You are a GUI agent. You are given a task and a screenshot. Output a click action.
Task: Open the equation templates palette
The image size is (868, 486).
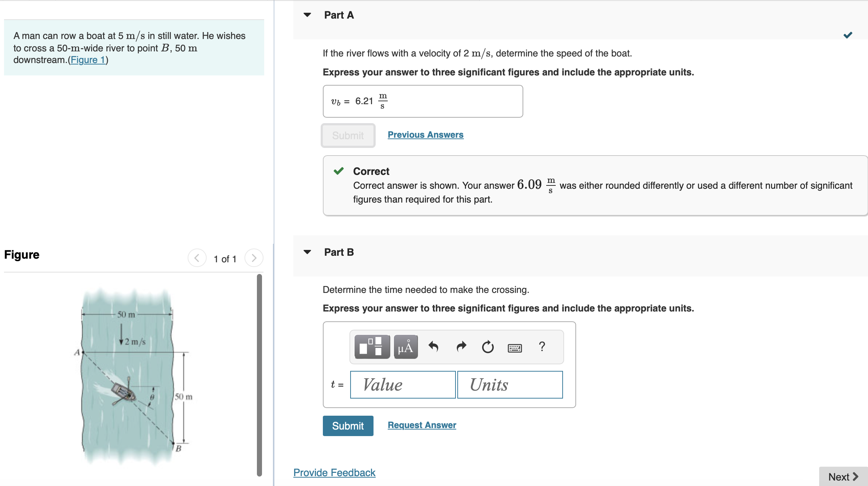[371, 346]
